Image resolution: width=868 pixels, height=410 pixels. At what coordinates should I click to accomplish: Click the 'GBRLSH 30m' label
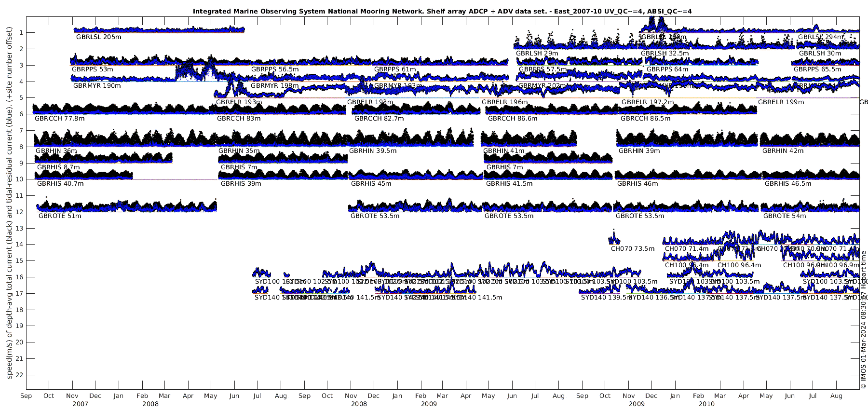point(820,54)
